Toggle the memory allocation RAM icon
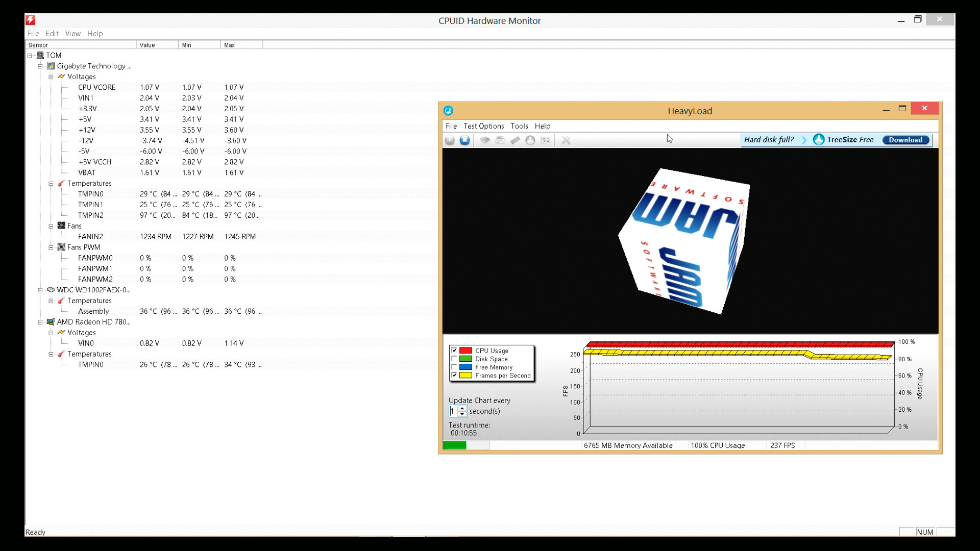This screenshot has height=551, width=980. (515, 140)
